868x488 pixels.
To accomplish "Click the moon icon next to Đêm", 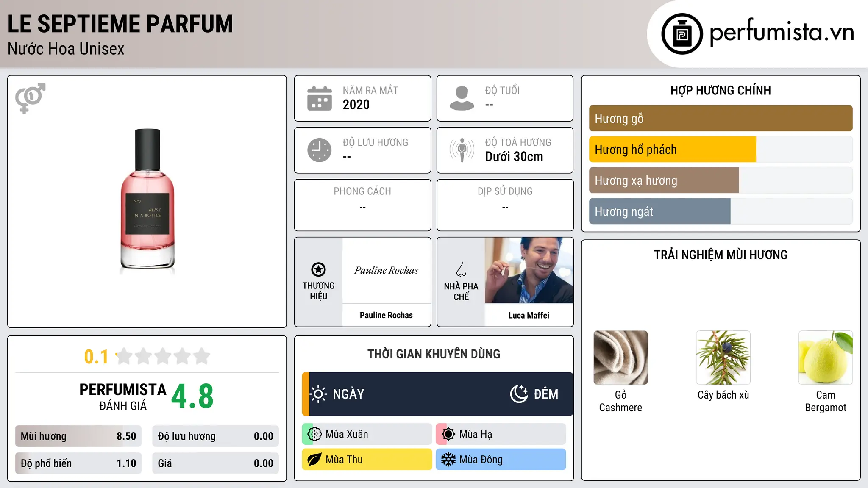I will (519, 394).
